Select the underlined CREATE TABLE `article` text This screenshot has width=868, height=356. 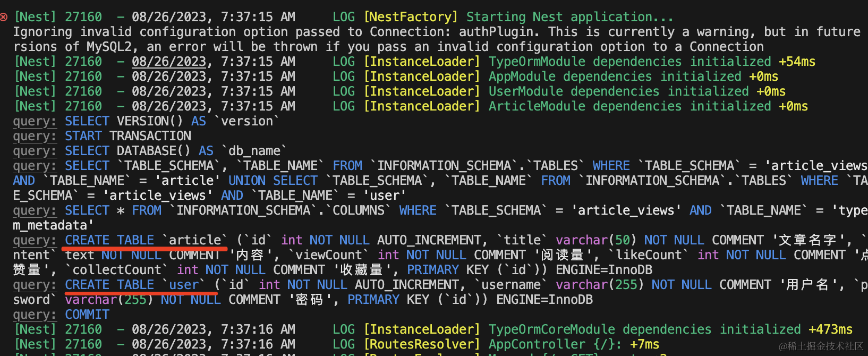pos(146,240)
